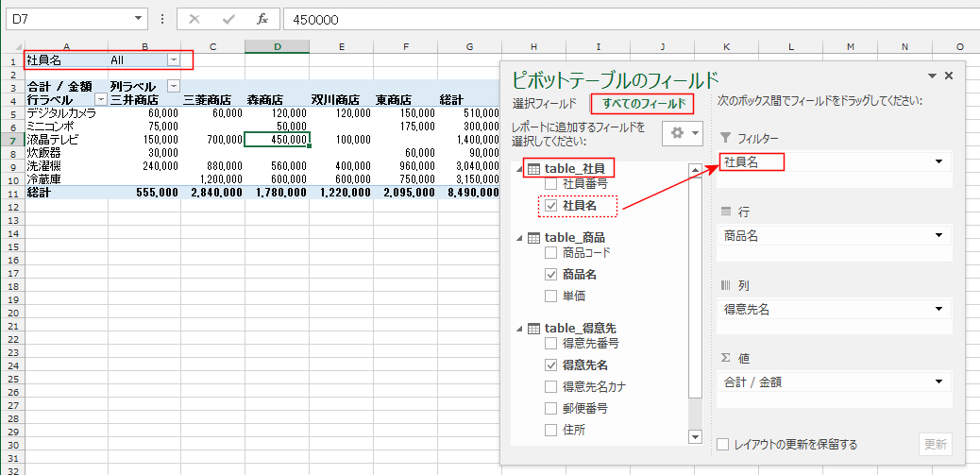Viewport: 980px width, 475px height.
Task: Open the Insert Function fx icon
Action: 262,19
